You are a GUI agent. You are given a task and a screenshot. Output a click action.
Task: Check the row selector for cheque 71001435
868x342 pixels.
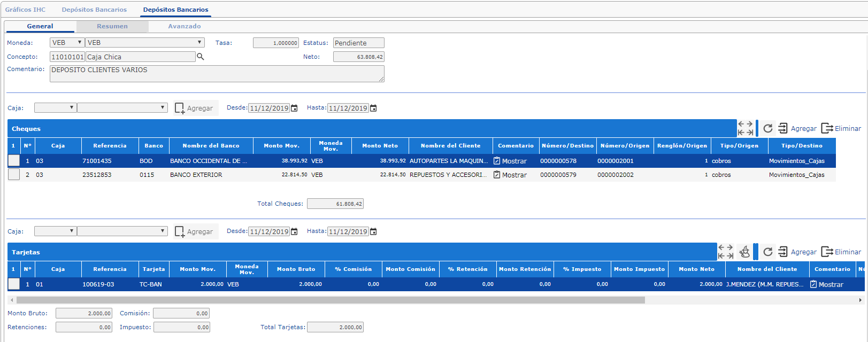coord(14,160)
